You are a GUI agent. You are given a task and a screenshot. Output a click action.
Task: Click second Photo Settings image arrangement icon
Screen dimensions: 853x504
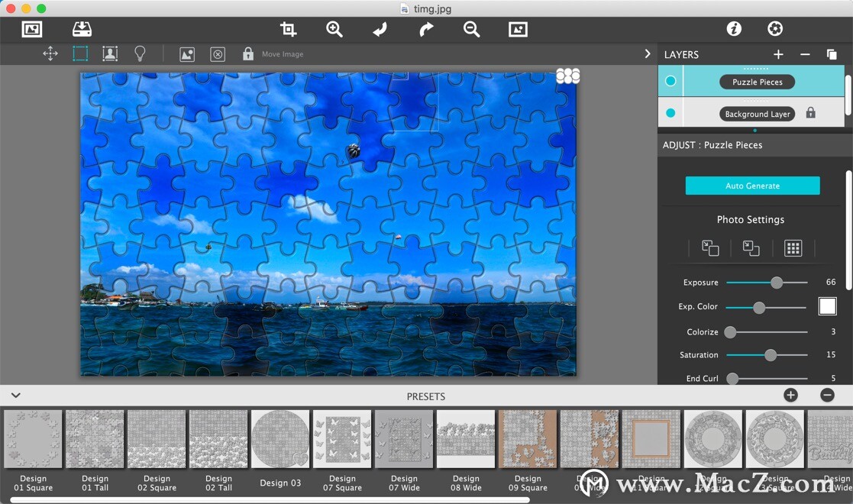pyautogui.click(x=751, y=248)
